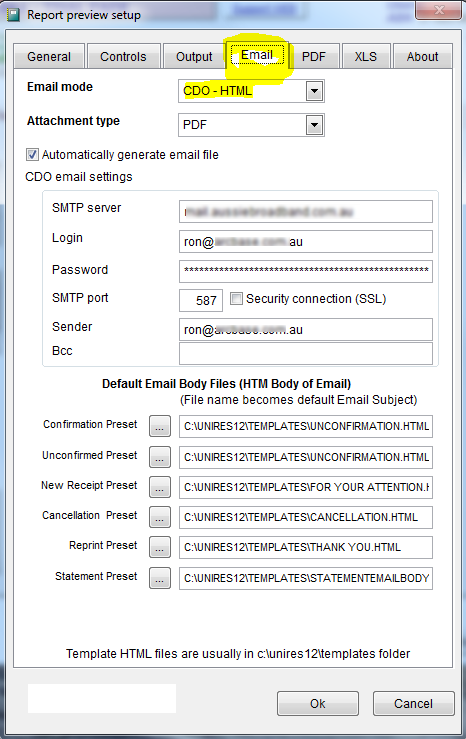Open the XLS tab
The image size is (466, 739).
point(366,57)
